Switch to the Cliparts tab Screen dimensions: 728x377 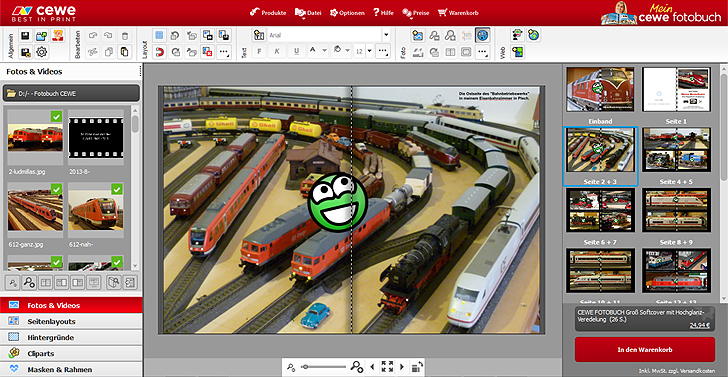(71, 353)
